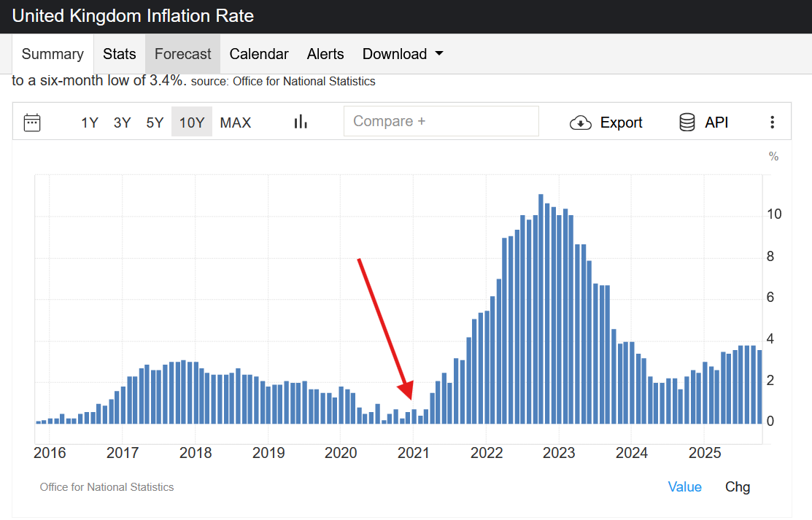Open the three-dot more options menu

coord(772,123)
